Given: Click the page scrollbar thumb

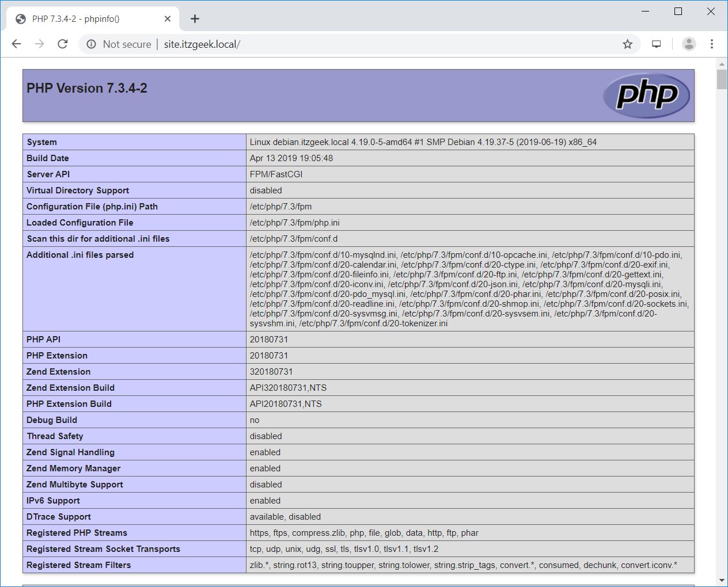Looking at the screenshot, I should (722, 79).
